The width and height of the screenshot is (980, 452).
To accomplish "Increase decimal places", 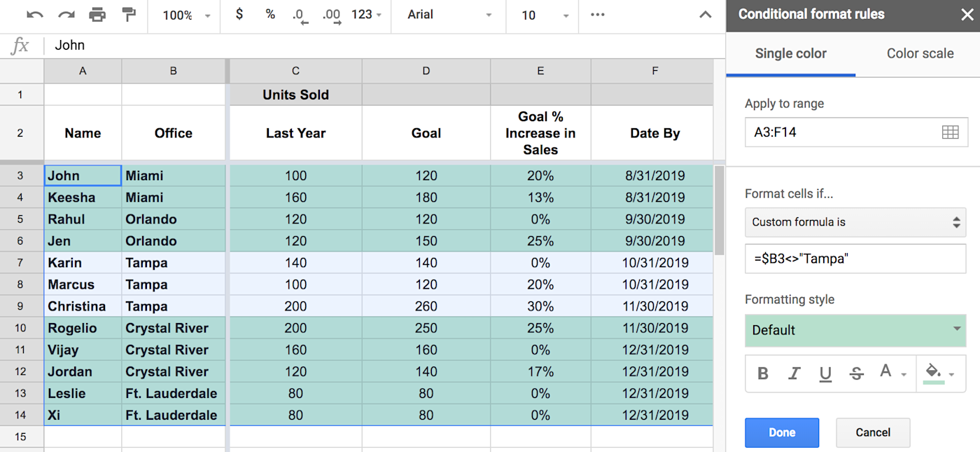I will pyautogui.click(x=330, y=14).
